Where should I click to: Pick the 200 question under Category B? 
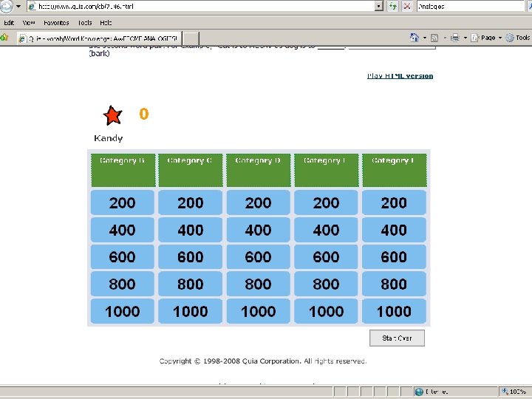123,202
